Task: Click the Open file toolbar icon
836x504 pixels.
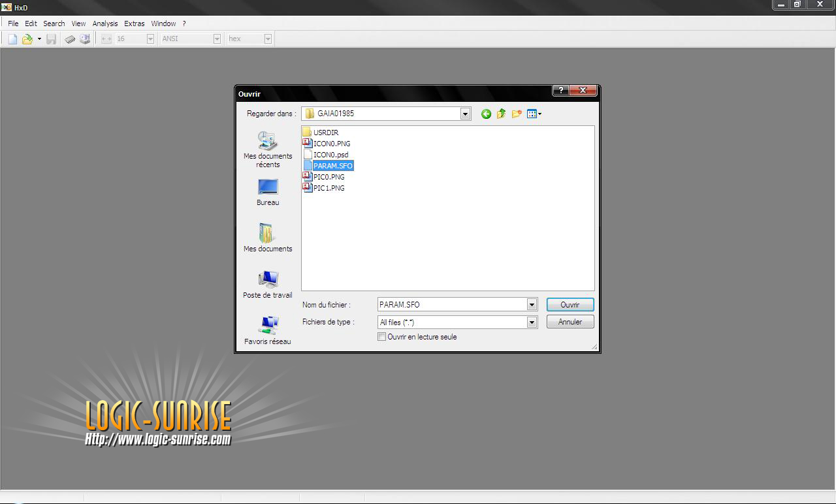Action: pos(27,39)
